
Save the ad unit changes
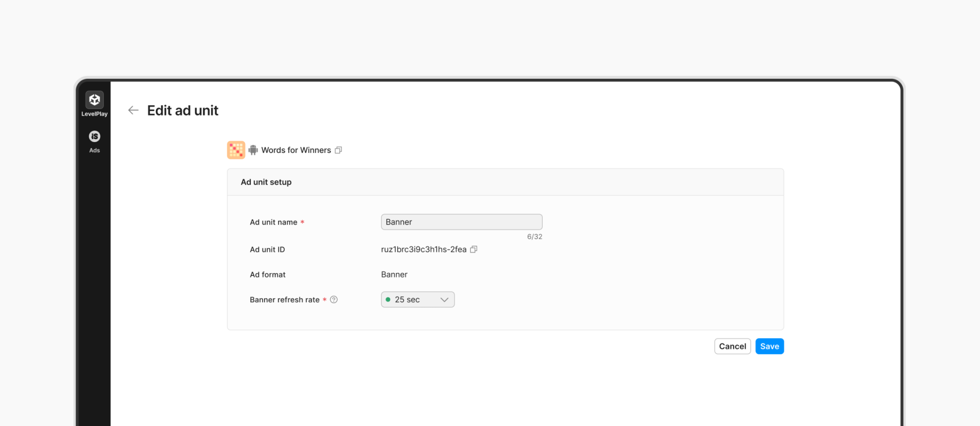769,347
